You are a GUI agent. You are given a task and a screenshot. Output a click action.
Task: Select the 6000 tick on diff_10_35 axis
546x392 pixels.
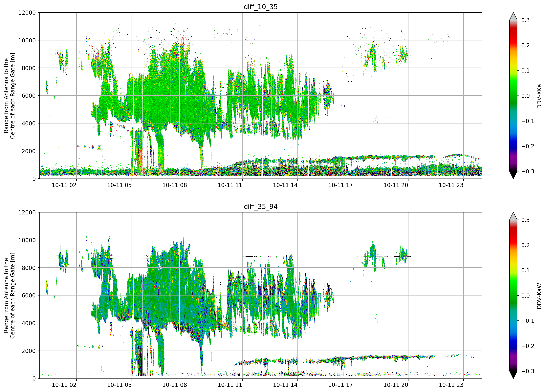[29, 96]
